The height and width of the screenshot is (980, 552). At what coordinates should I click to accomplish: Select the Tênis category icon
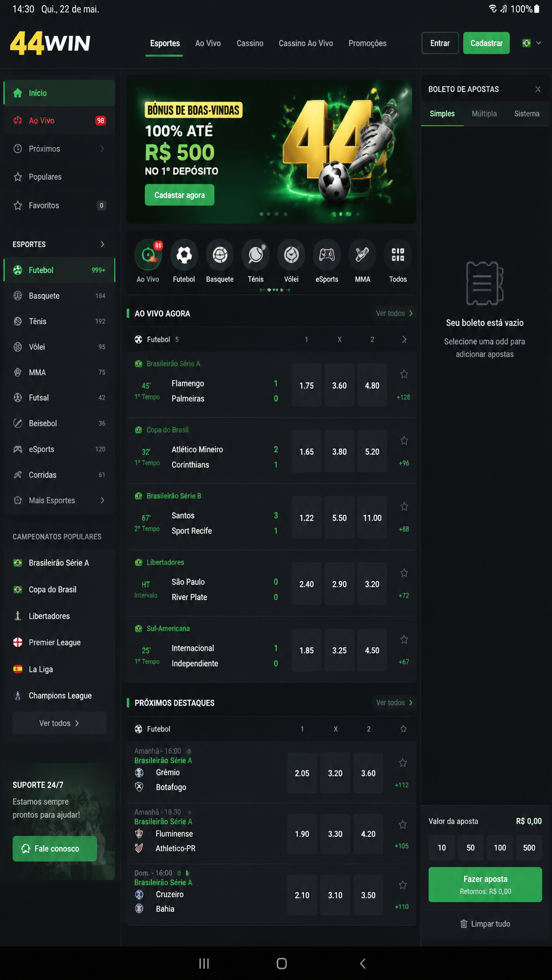pos(256,255)
